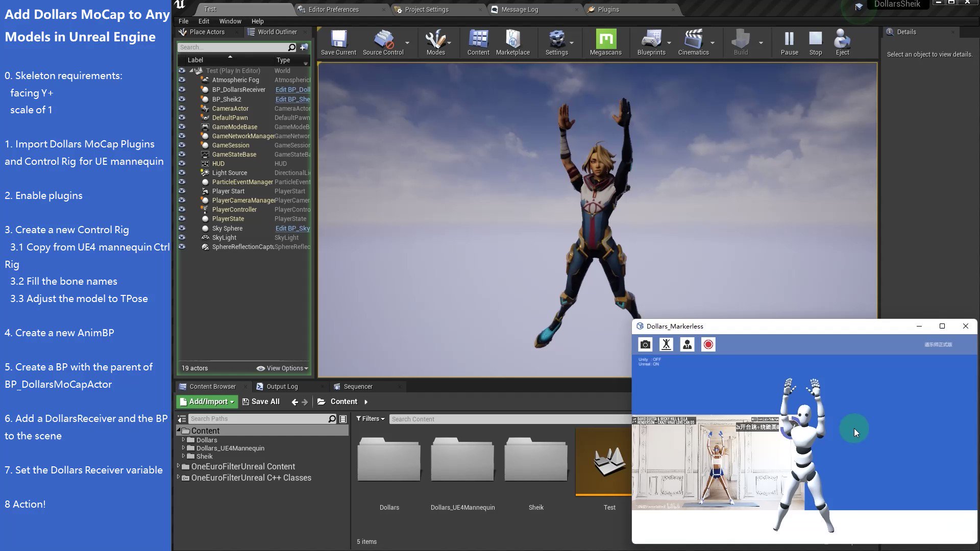The height and width of the screenshot is (551, 980).
Task: Open the Window menu
Action: [x=230, y=21]
